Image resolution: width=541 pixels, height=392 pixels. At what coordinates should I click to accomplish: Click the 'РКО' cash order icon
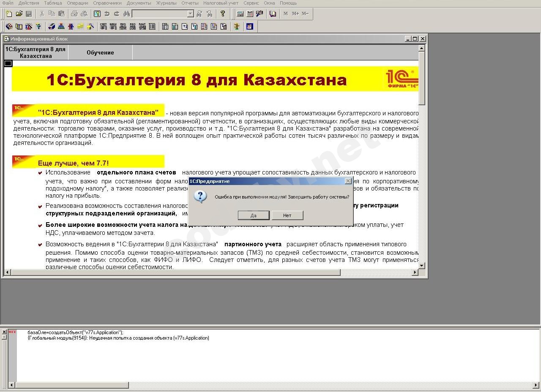point(133,26)
